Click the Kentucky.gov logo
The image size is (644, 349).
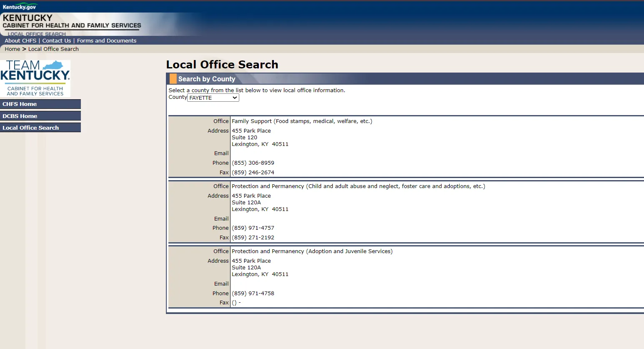coord(20,7)
